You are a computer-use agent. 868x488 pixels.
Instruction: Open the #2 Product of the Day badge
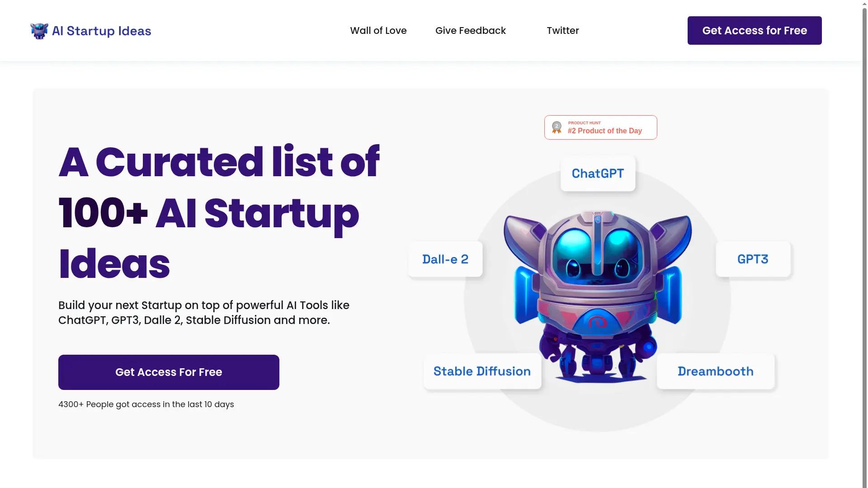click(x=605, y=131)
